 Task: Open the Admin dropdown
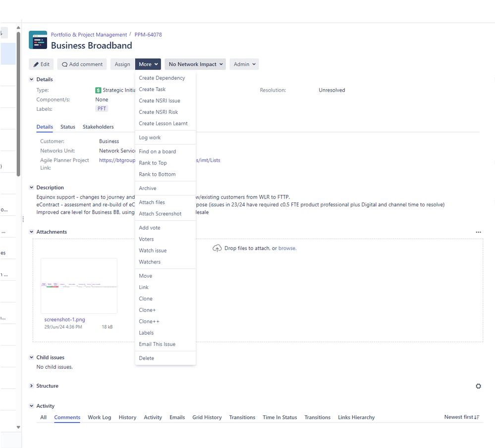coord(244,64)
